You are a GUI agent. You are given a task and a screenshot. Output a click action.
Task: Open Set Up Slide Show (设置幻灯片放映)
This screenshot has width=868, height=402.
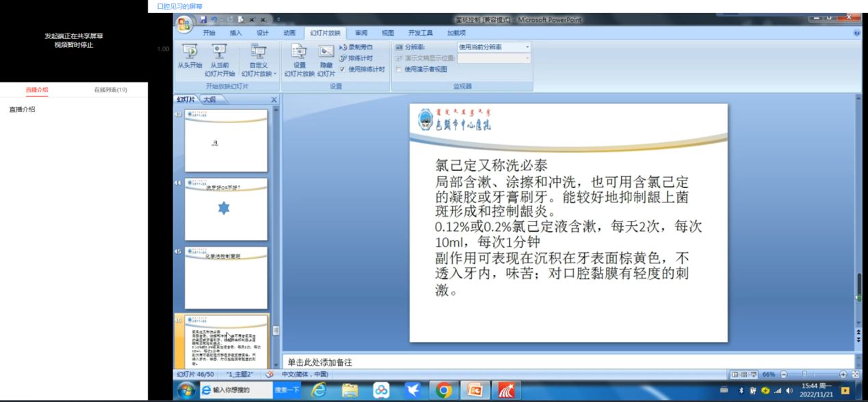point(299,56)
